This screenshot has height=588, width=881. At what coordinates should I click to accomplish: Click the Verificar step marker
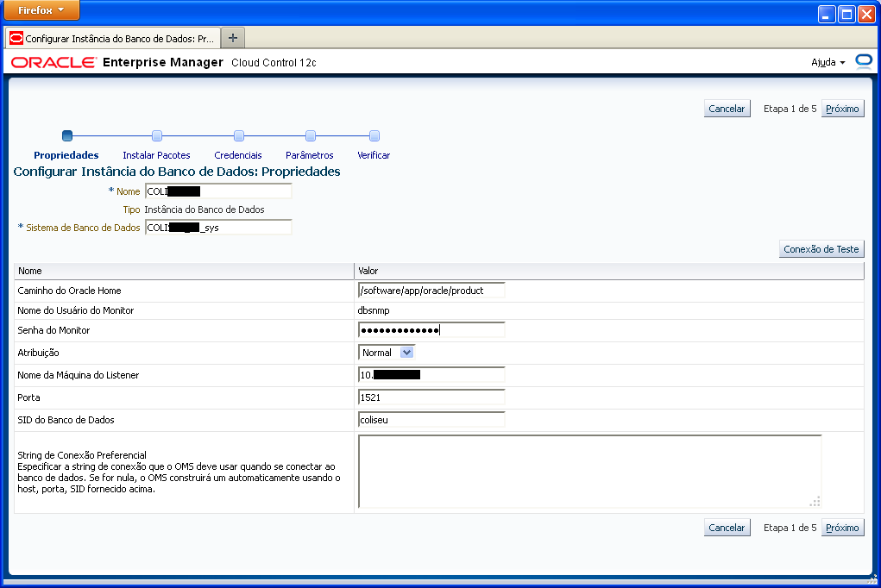coord(374,135)
